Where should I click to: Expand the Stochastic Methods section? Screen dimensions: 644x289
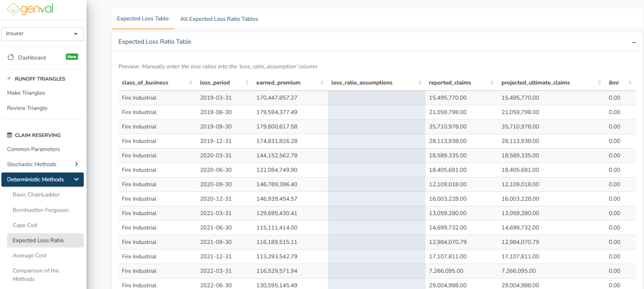76,164
